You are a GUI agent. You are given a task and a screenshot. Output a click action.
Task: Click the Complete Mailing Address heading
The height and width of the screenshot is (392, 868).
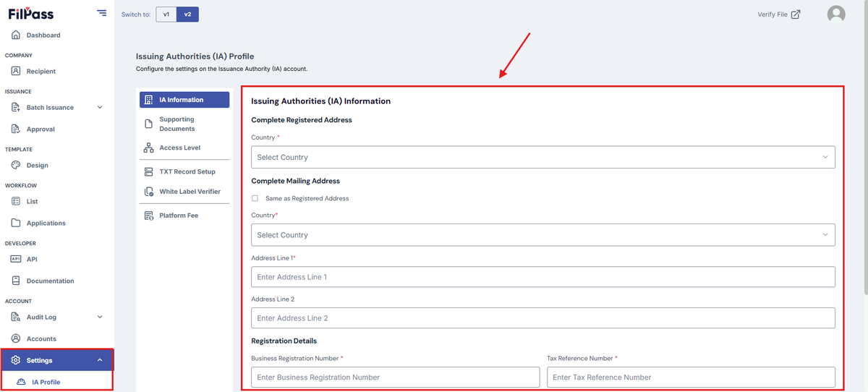(295, 181)
